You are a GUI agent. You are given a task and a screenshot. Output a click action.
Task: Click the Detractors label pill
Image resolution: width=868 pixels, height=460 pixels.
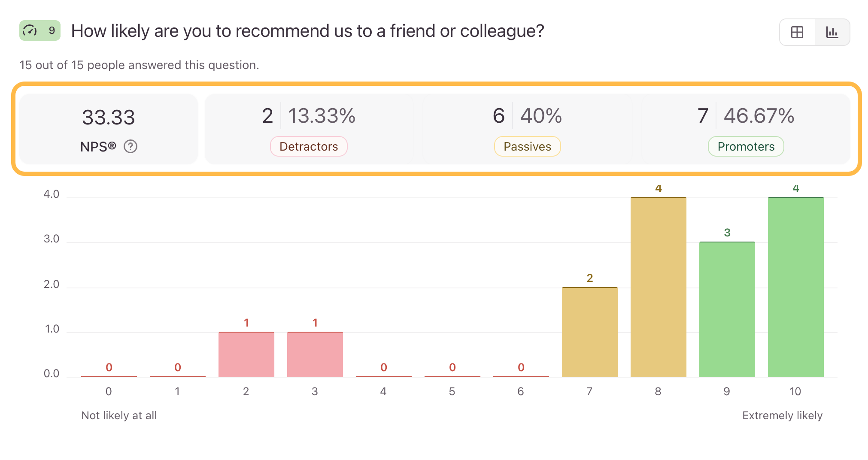tap(309, 147)
